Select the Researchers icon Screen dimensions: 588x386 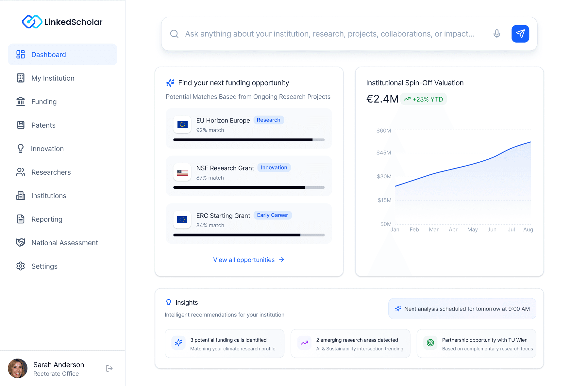click(20, 172)
